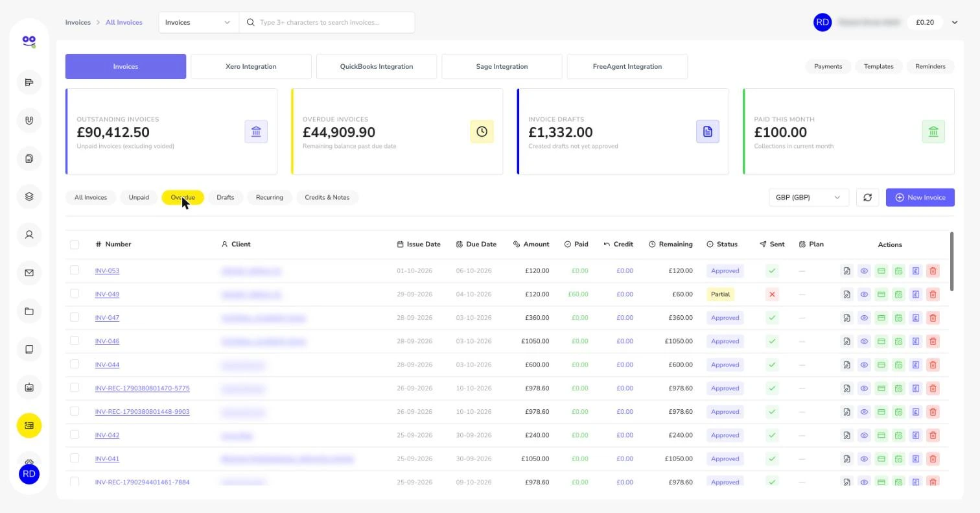The height and width of the screenshot is (513, 980).
Task: Click the green card payment icon for INV-049
Action: click(x=881, y=294)
